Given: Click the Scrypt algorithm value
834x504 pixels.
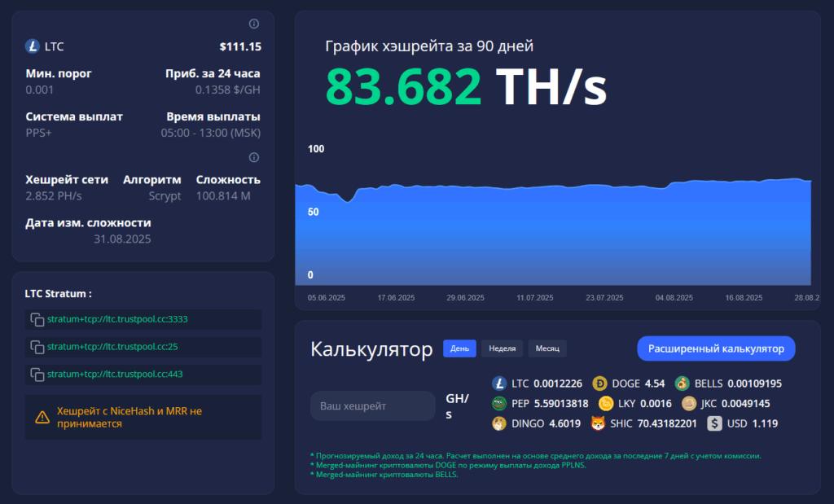Looking at the screenshot, I should click(165, 196).
